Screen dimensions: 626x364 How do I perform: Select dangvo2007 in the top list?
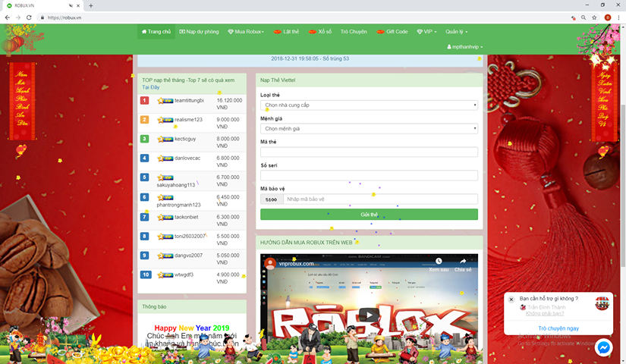[x=188, y=256]
